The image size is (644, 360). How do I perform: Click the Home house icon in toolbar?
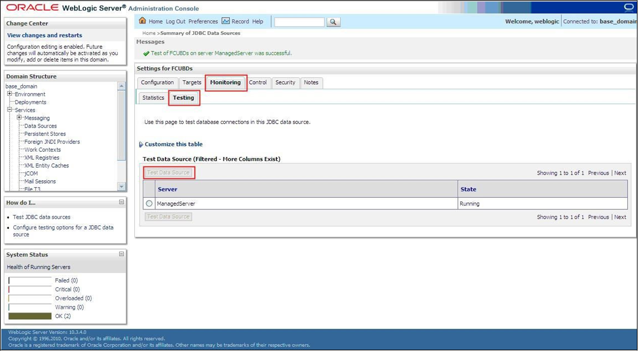click(x=142, y=21)
